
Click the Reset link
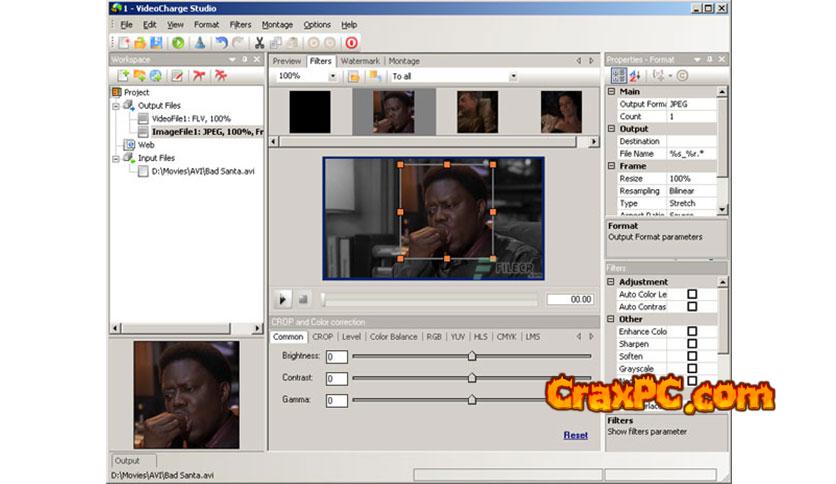coord(575,435)
